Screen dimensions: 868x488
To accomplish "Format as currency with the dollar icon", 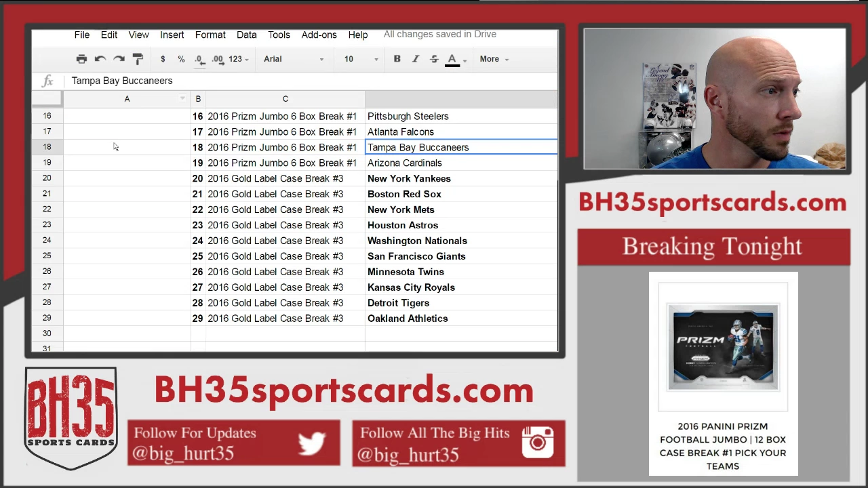I will (x=163, y=59).
